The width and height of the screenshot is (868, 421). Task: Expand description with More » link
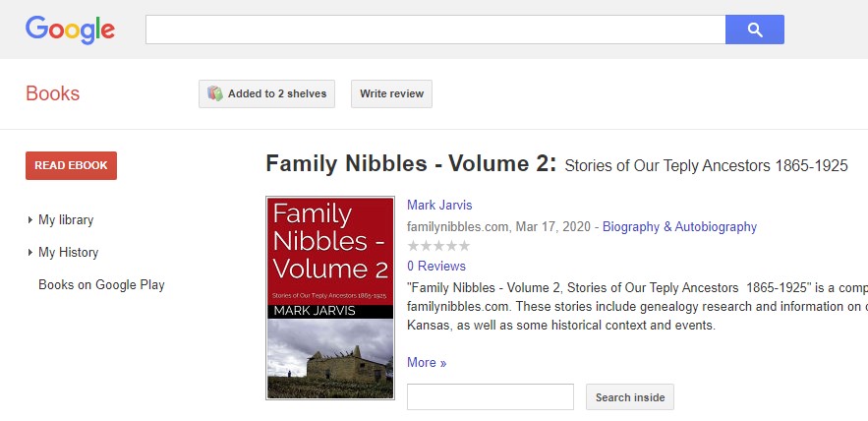coord(427,363)
